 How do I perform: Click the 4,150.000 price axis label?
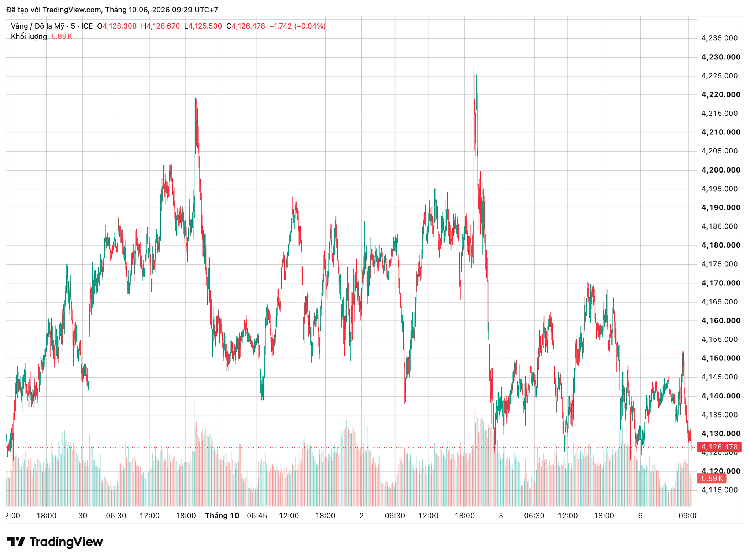coord(721,358)
